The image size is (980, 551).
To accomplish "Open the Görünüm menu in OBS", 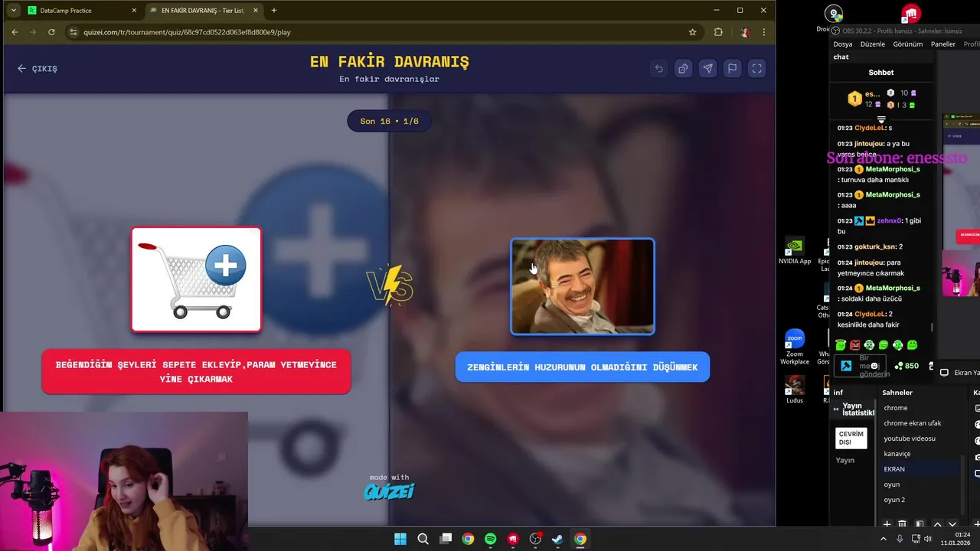I will (x=908, y=44).
